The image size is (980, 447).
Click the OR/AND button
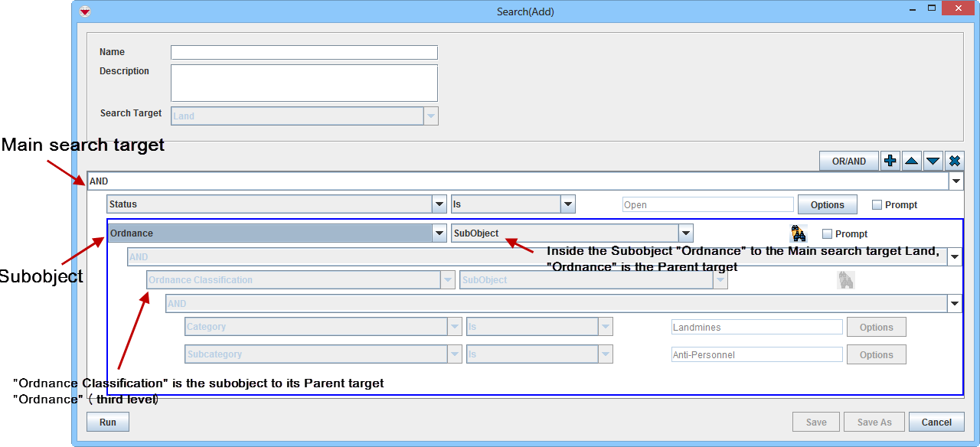pos(848,161)
